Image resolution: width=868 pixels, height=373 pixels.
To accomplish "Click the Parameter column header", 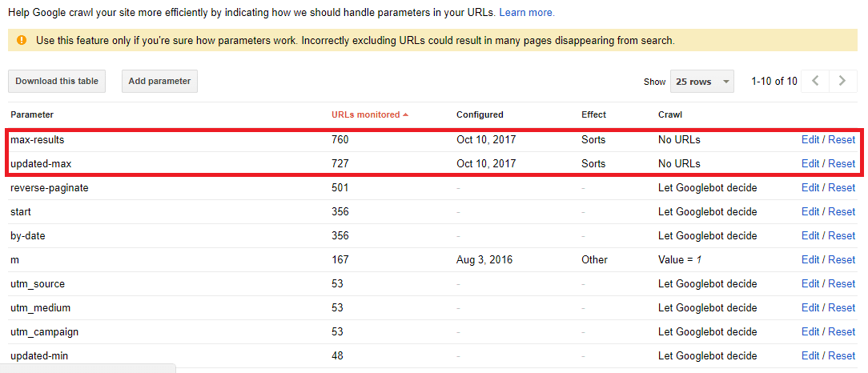I will pos(32,114).
